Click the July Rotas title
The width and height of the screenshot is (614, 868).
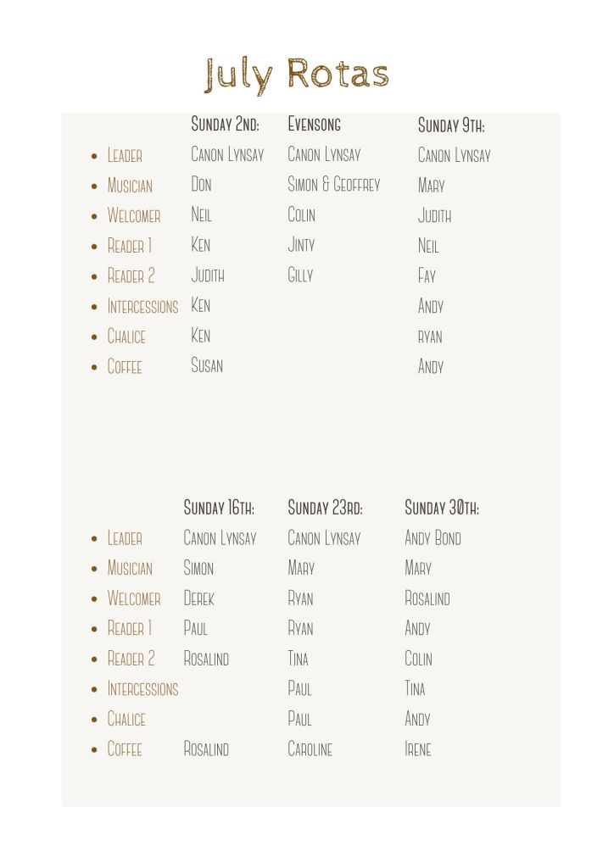(x=296, y=75)
